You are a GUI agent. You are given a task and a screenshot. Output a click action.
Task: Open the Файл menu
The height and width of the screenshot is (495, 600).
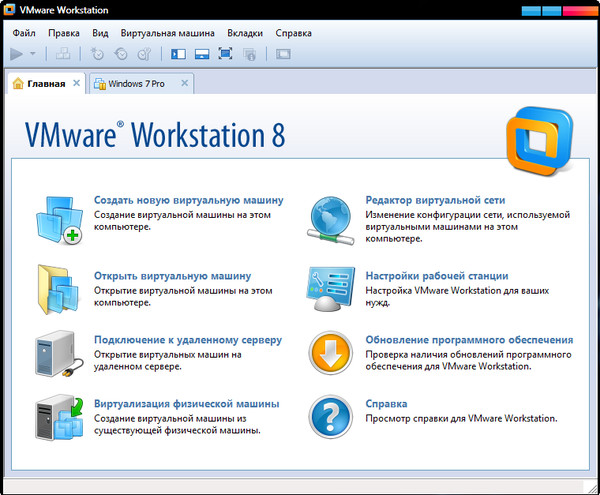[x=24, y=33]
